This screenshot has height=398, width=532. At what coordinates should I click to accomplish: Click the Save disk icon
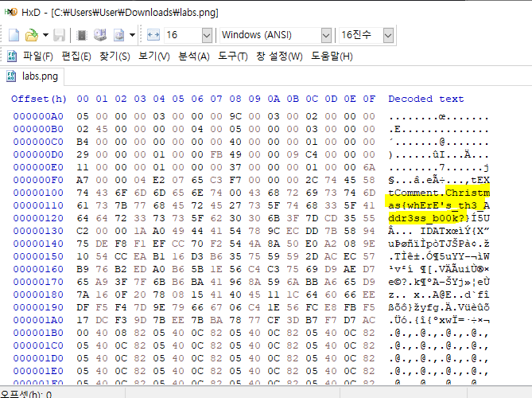tap(59, 35)
